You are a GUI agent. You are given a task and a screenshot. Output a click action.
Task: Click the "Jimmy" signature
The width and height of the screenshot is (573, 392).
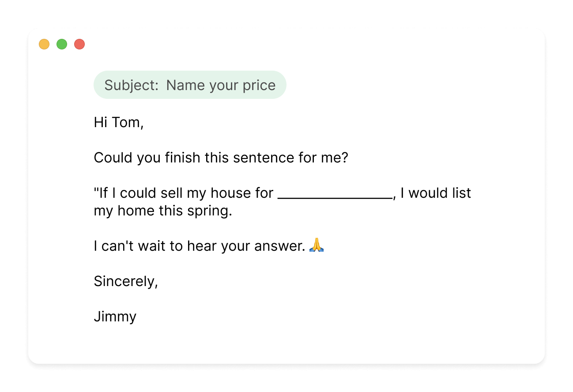click(x=115, y=317)
